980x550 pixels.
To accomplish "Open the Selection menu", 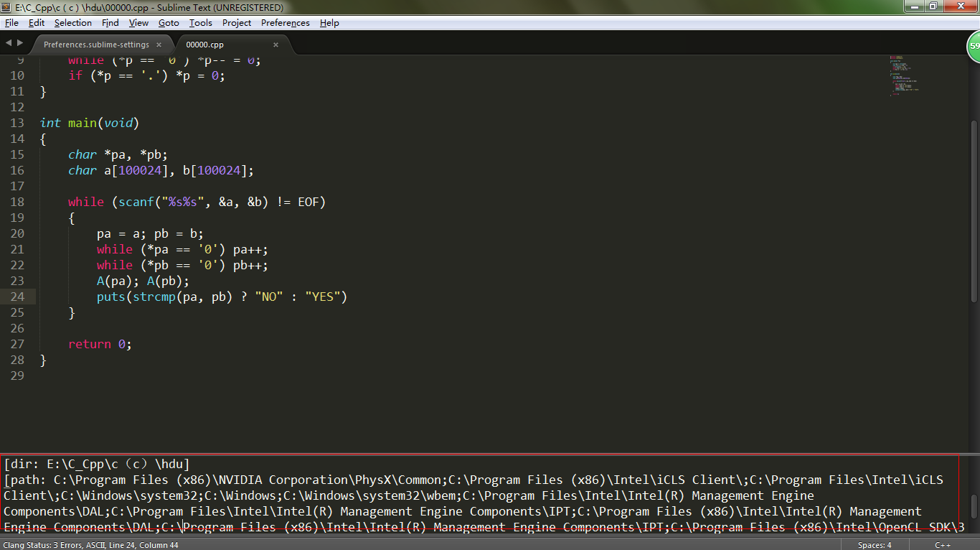I will 73,23.
